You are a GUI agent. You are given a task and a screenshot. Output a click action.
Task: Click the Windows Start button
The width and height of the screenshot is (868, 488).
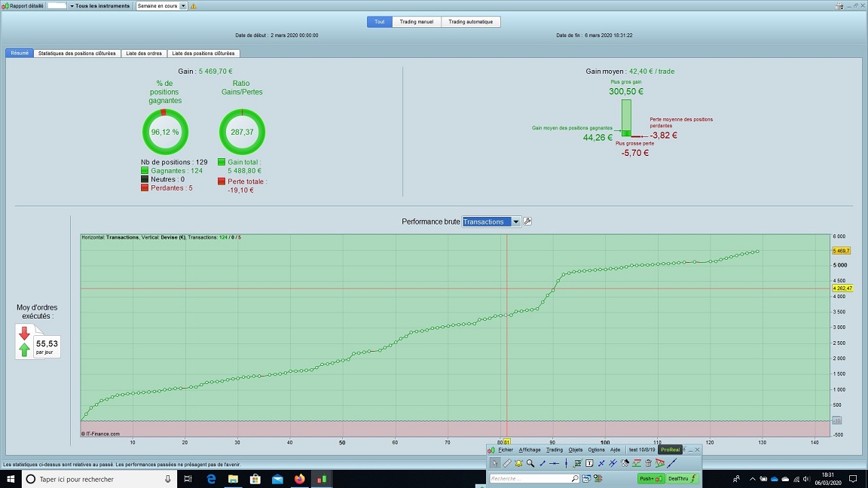point(11,479)
